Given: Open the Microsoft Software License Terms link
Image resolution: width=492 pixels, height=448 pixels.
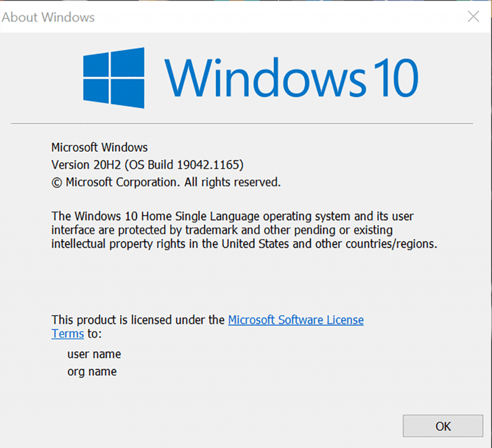Looking at the screenshot, I should click(x=295, y=320).
